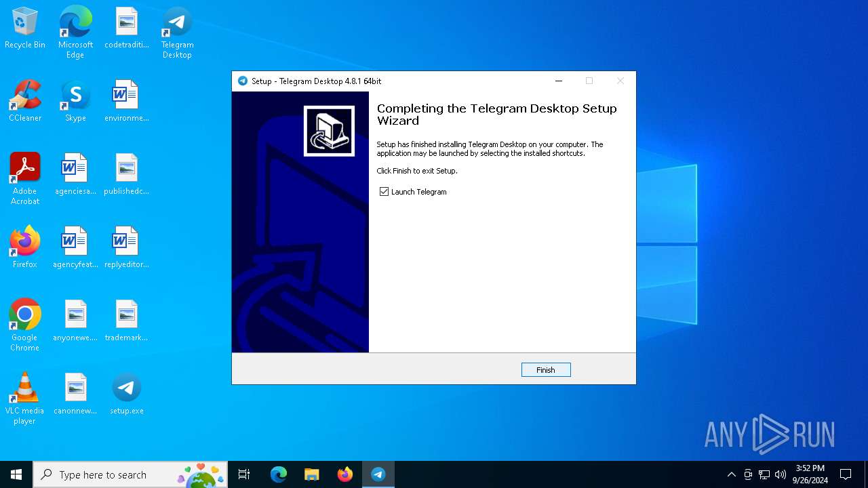Uncheck the Launch Telegram checkbox
Image resolution: width=868 pixels, height=488 pixels.
coord(384,192)
